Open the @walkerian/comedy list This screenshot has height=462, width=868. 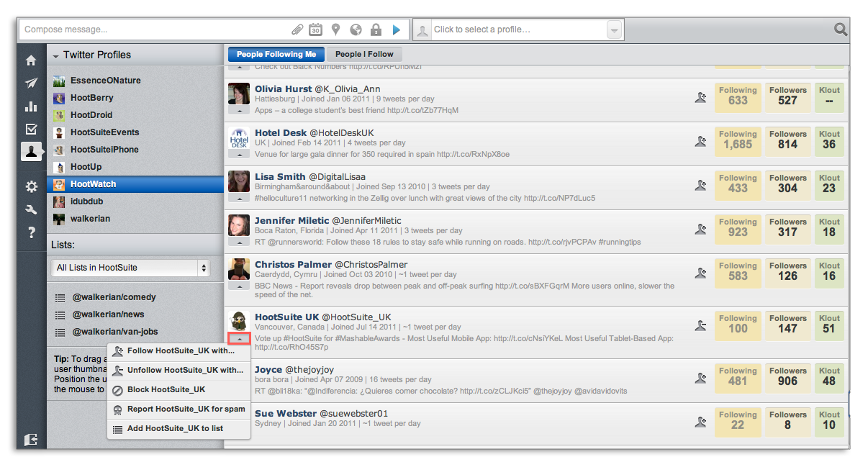click(114, 297)
